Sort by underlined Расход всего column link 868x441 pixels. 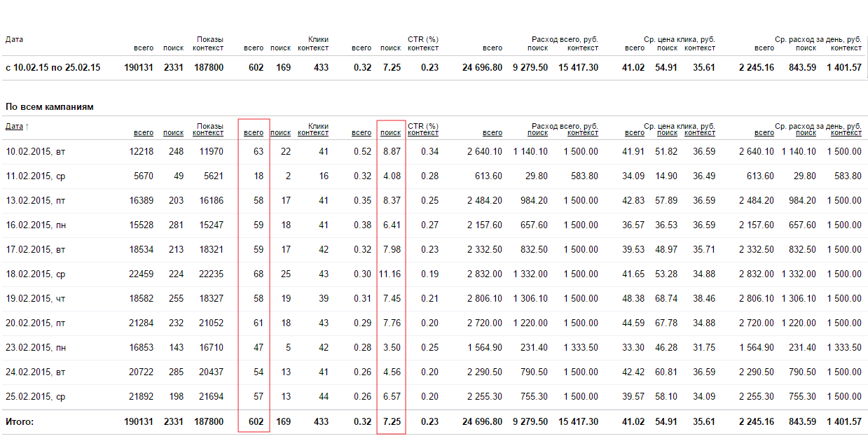[492, 133]
